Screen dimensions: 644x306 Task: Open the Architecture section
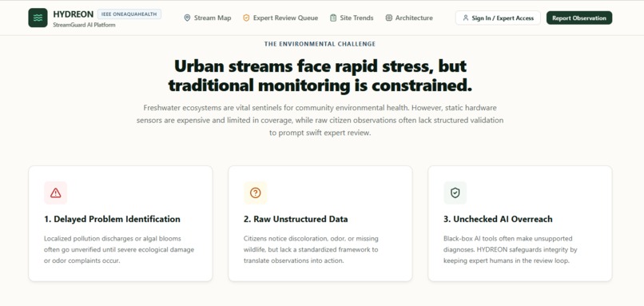(x=409, y=18)
